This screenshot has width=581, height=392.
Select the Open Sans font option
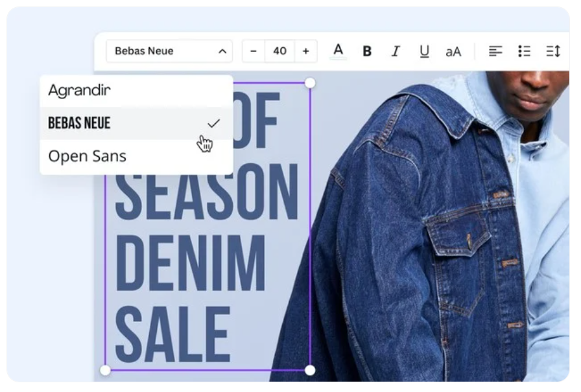[136, 156]
